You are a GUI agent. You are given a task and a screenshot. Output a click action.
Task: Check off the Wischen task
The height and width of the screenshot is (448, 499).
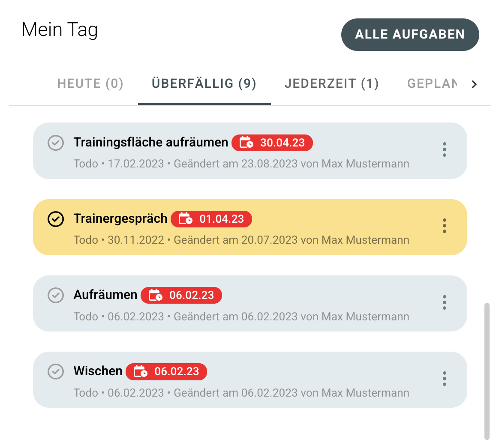tap(56, 371)
